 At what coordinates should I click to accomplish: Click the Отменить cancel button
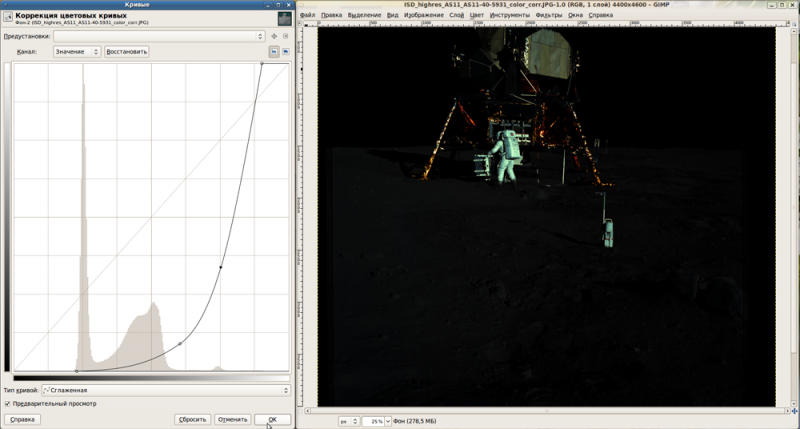point(232,420)
